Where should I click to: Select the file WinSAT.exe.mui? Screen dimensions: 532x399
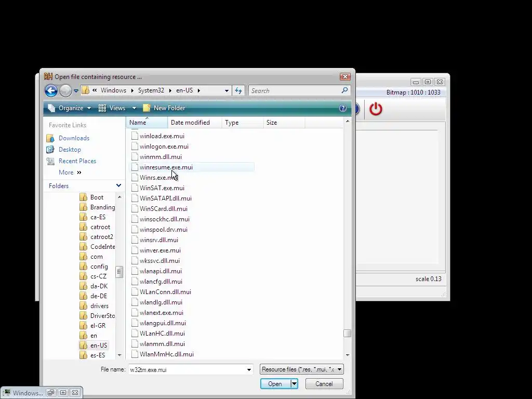coord(162,188)
